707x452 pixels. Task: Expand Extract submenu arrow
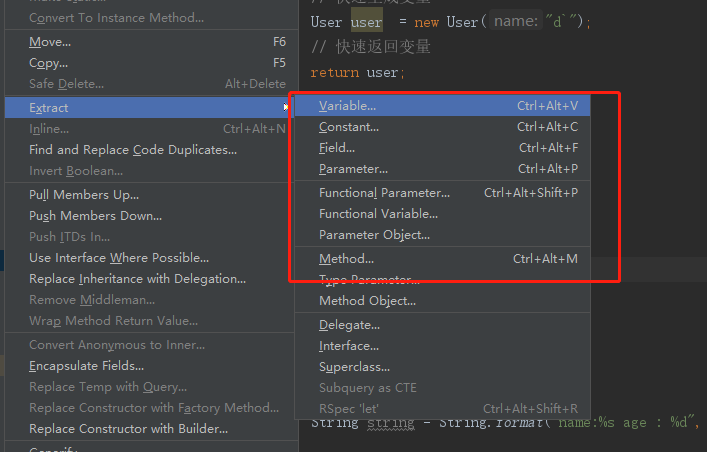point(286,107)
